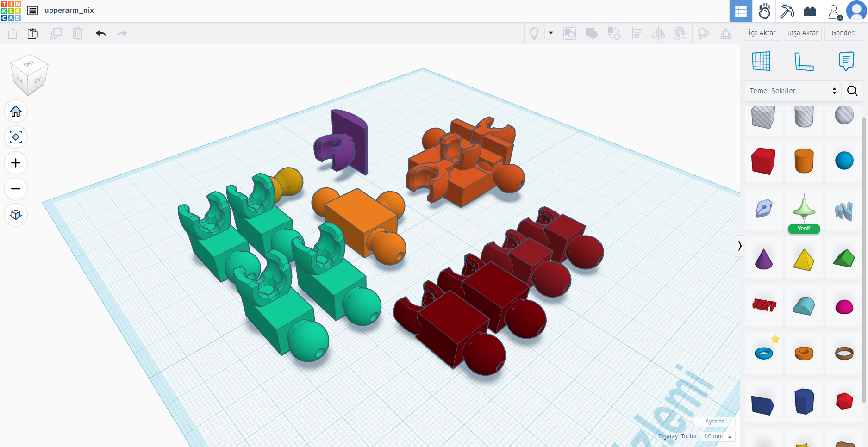Viewport: 868px width, 447px height.
Task: Pick the starred blue Torus shape
Action: (764, 354)
